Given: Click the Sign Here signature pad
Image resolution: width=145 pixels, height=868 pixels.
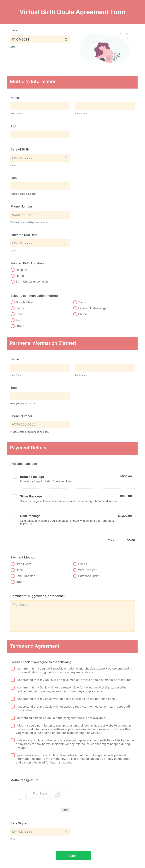Looking at the screenshot, I should coord(40,796).
